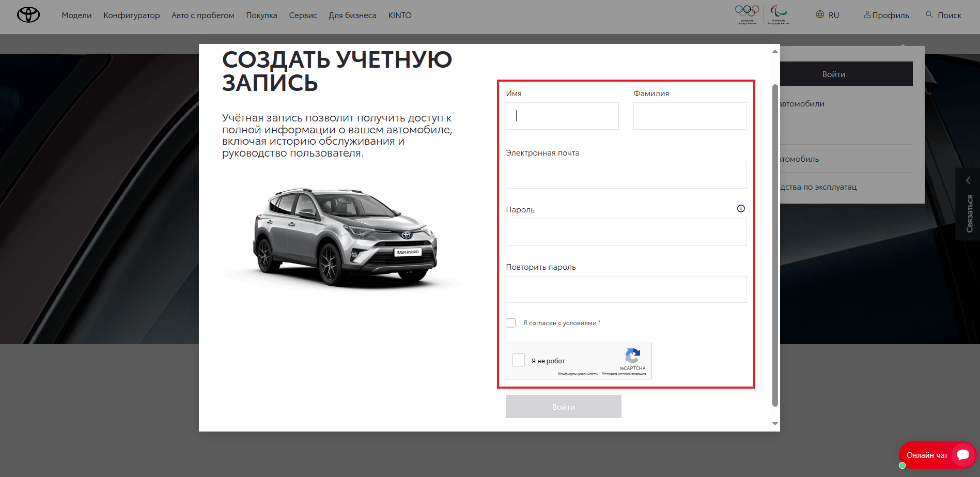Open the Покупка menu
Image resolution: width=980 pixels, height=477 pixels.
pos(261,16)
